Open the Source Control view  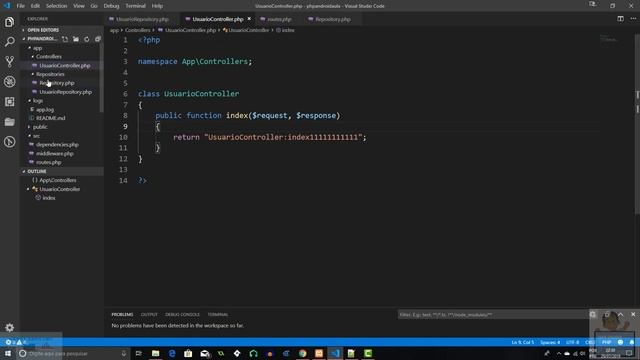point(9,62)
